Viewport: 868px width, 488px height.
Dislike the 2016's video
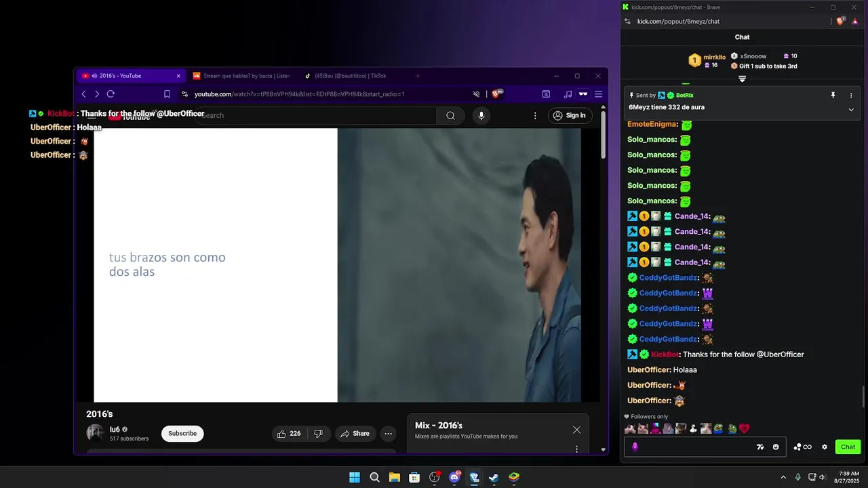pos(318,434)
